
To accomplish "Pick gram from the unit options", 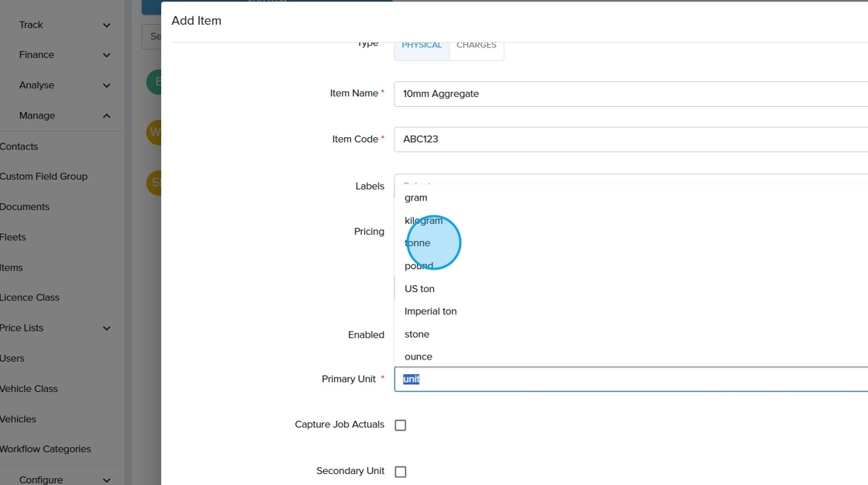I will [x=416, y=198].
